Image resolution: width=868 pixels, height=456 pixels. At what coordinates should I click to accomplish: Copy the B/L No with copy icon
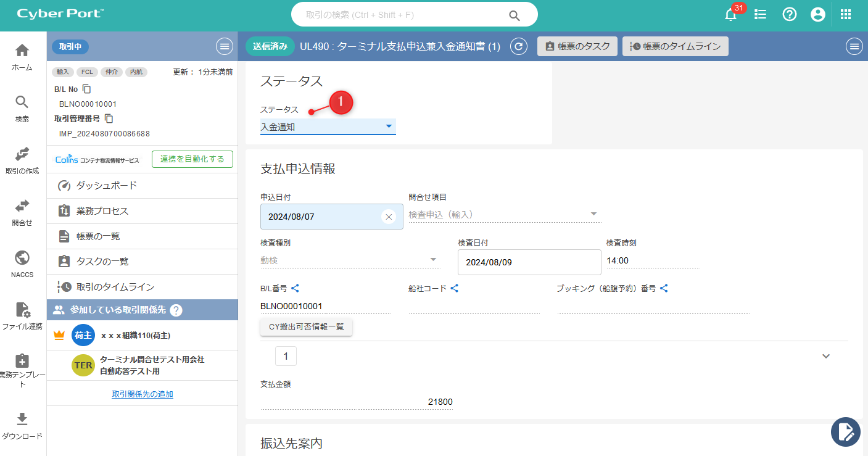pos(87,89)
